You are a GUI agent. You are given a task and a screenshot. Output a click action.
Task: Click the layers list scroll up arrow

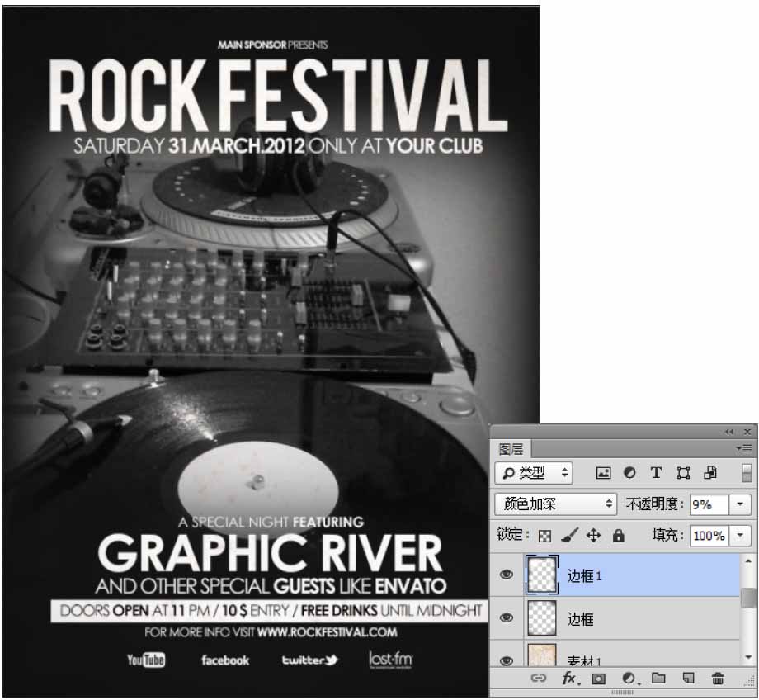tap(748, 561)
